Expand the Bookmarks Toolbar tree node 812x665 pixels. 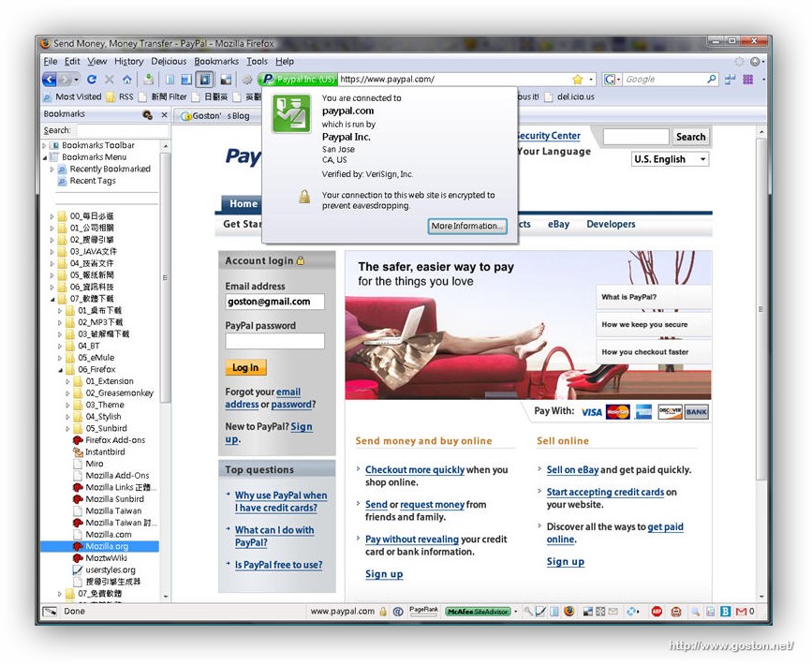(45, 146)
